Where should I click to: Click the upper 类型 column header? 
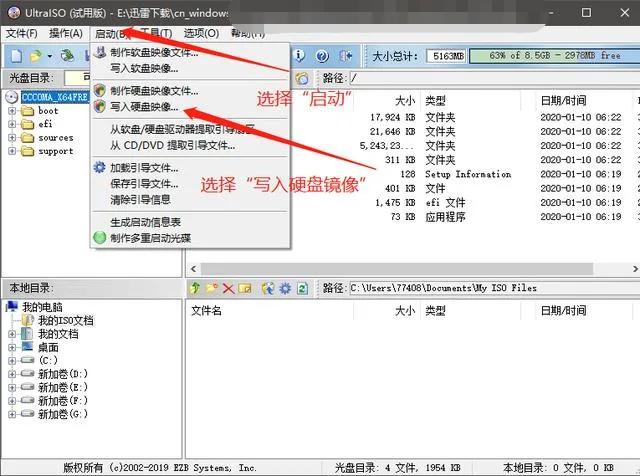pos(436,100)
